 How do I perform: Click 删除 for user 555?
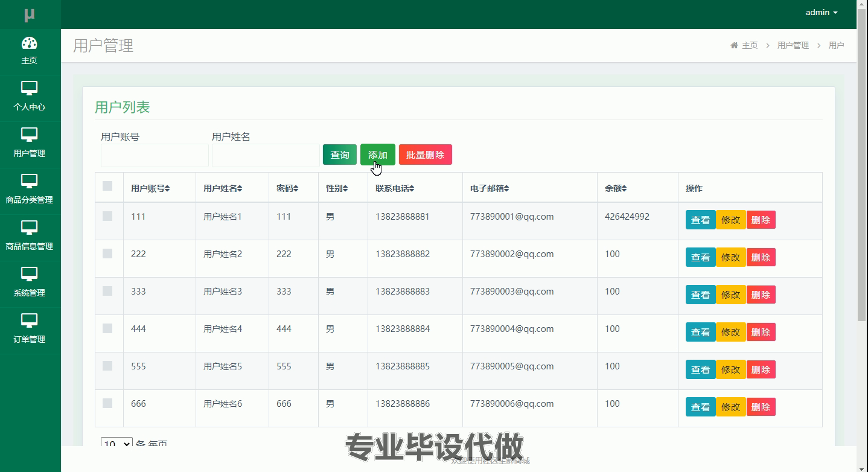(761, 369)
